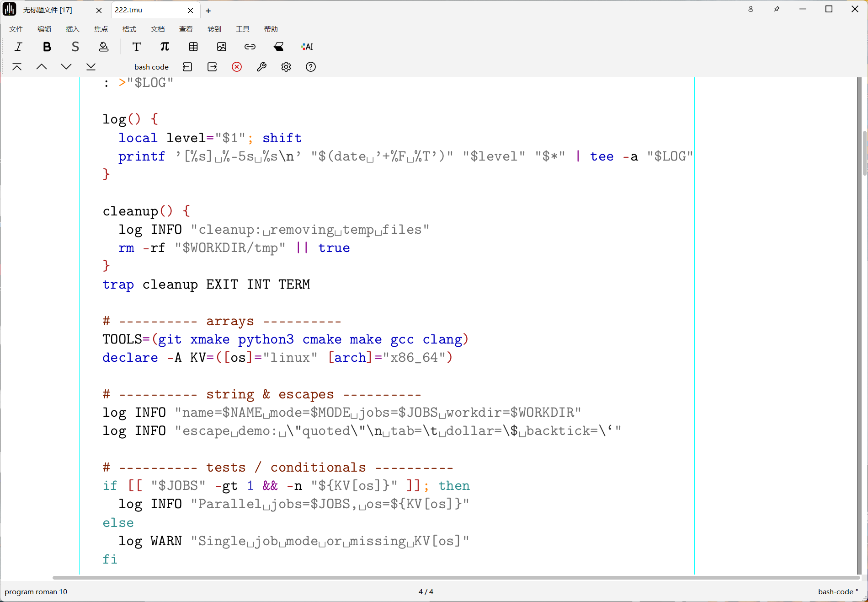This screenshot has height=602, width=868.
Task: Insert a math formula with pi icon
Action: tap(165, 47)
